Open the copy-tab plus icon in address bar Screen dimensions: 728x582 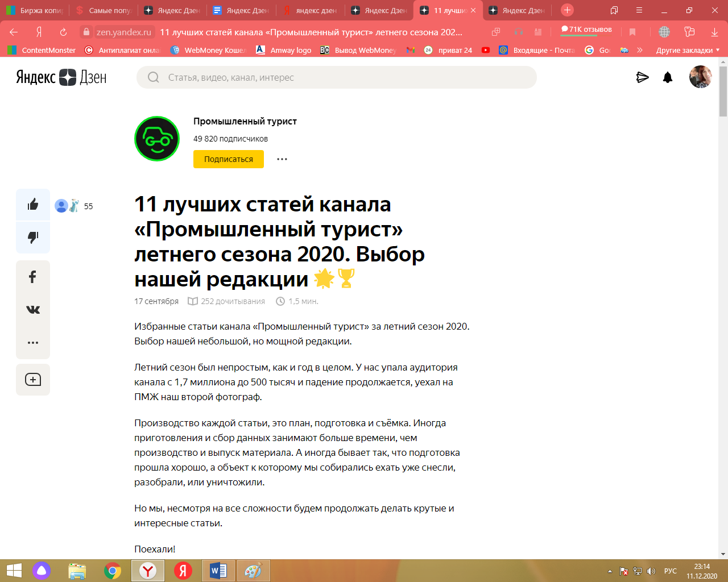[x=496, y=32]
